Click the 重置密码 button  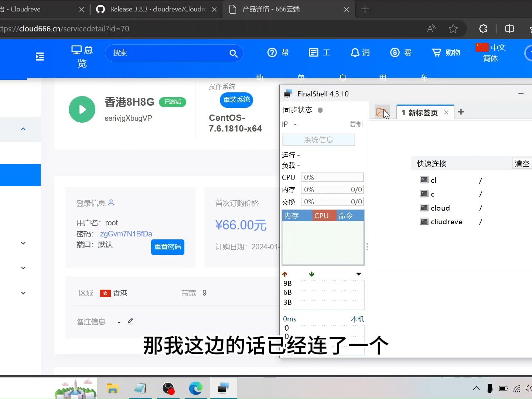click(168, 247)
